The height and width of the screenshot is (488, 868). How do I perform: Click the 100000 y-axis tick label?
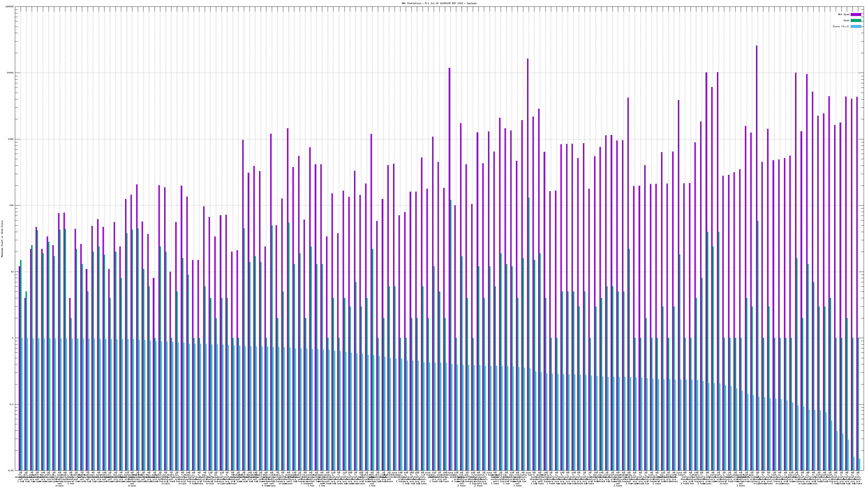point(10,7)
